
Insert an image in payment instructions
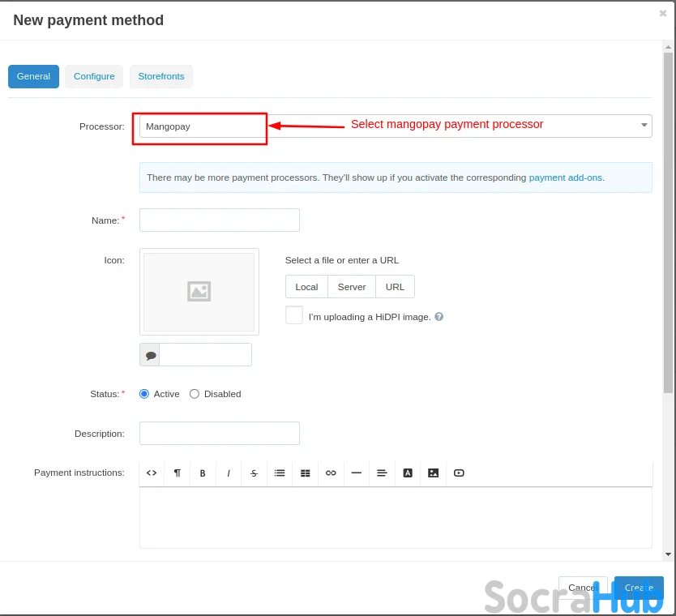click(434, 473)
